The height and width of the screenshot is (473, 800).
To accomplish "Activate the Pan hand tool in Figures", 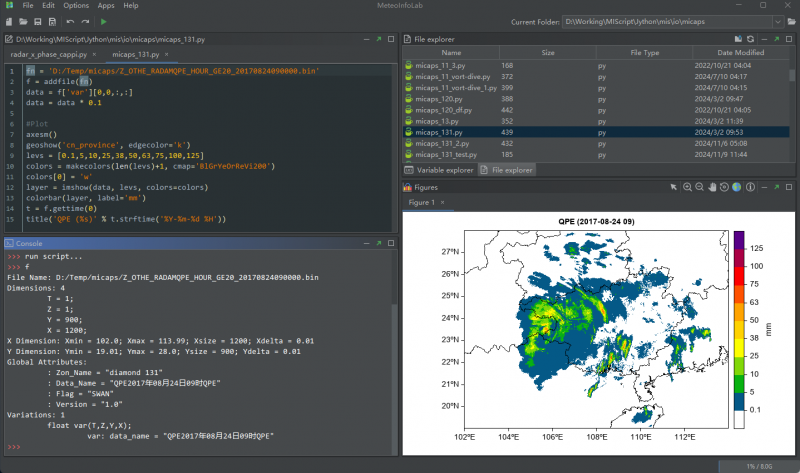I will 710,187.
